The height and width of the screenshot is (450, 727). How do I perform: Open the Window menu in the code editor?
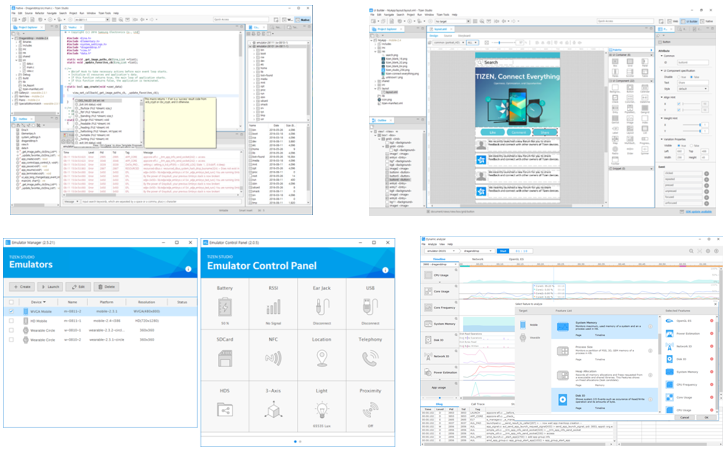(91, 14)
